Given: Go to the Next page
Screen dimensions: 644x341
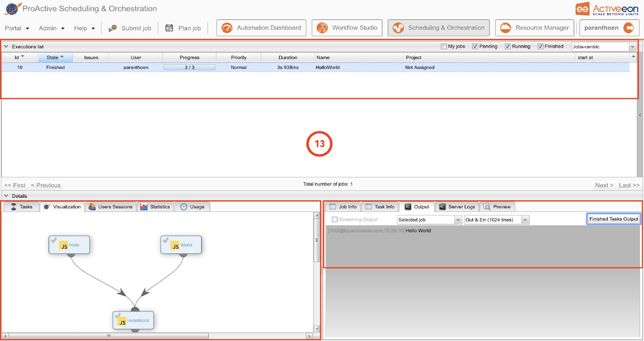Looking at the screenshot, I should pos(604,185).
